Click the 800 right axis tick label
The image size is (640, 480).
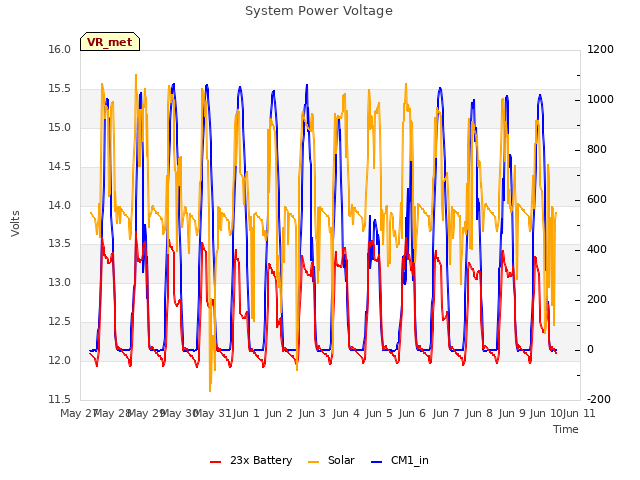pyautogui.click(x=597, y=149)
